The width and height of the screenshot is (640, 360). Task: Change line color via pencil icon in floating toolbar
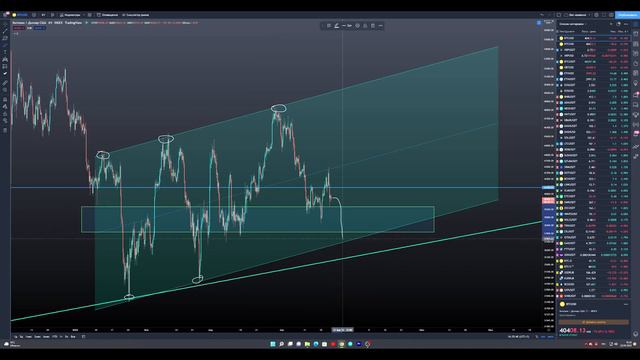336,26
